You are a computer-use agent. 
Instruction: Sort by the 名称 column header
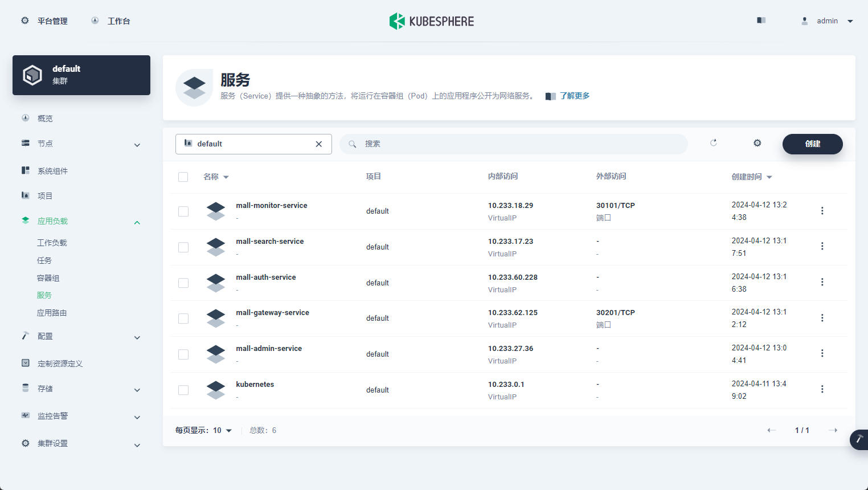click(216, 177)
